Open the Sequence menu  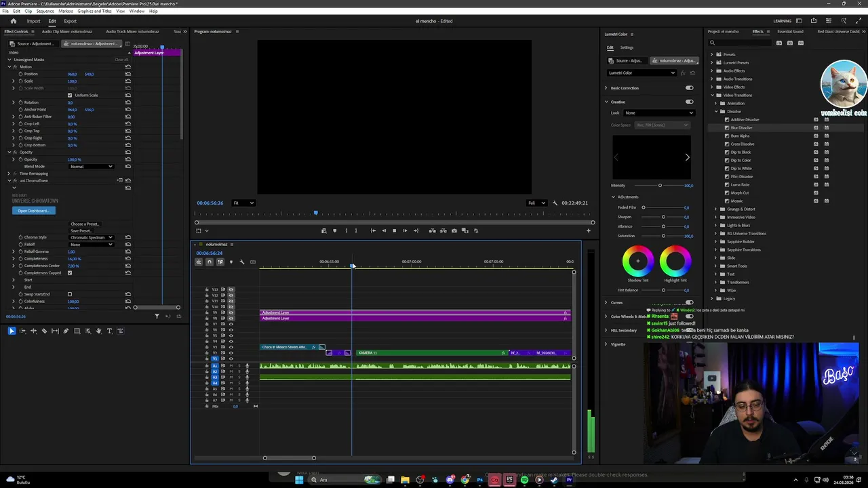(x=45, y=12)
